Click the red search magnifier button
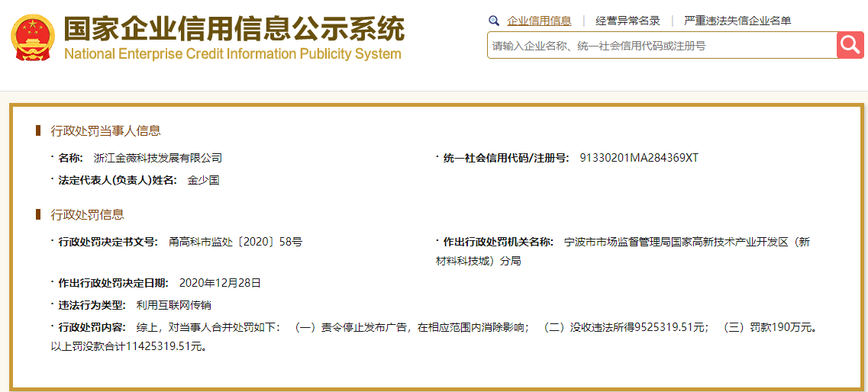The width and height of the screenshot is (868, 392). [x=850, y=45]
